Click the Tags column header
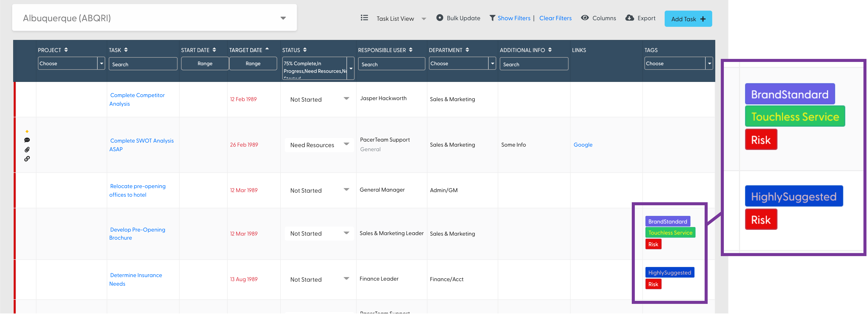868x315 pixels. [651, 50]
